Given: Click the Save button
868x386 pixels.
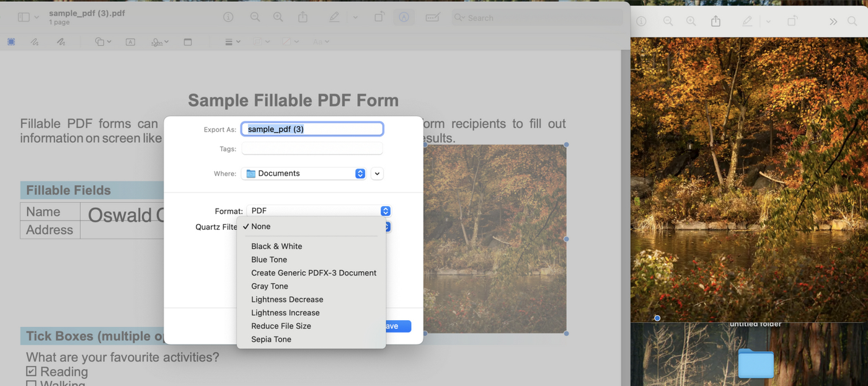Looking at the screenshot, I should pos(397,326).
